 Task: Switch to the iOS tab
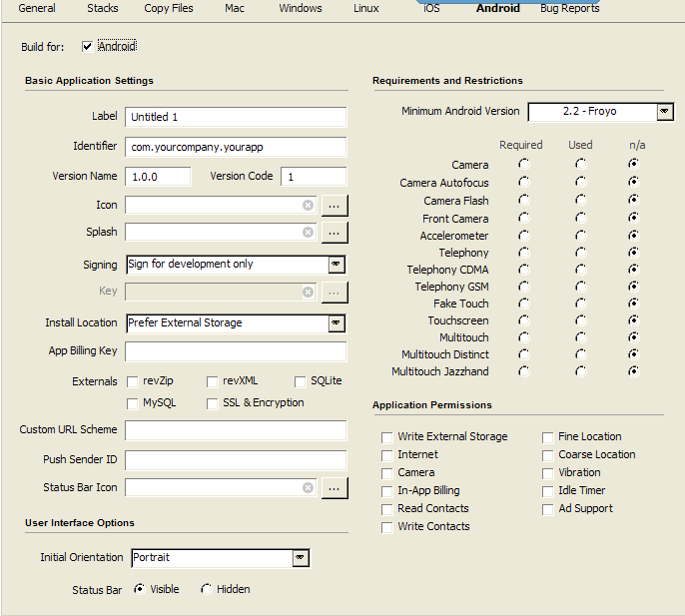(431, 9)
